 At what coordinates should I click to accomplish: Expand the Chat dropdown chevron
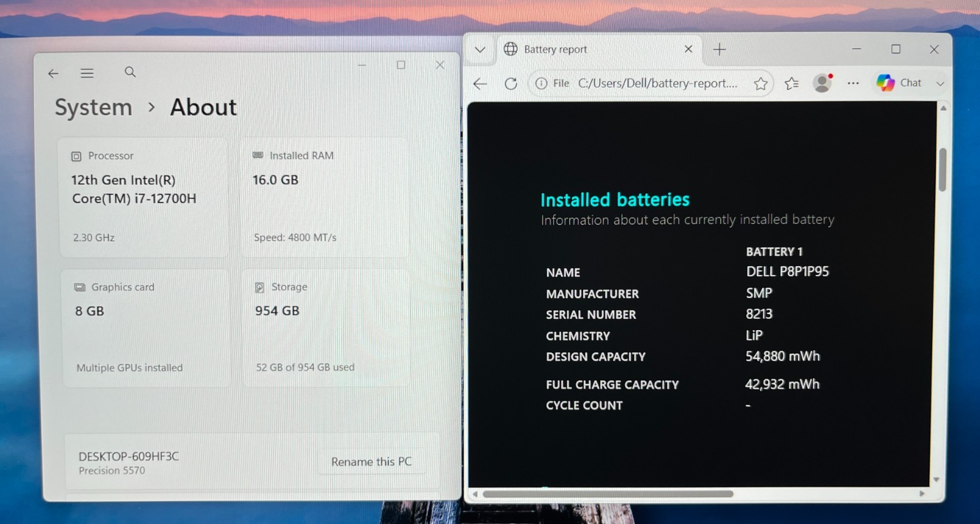(x=940, y=83)
